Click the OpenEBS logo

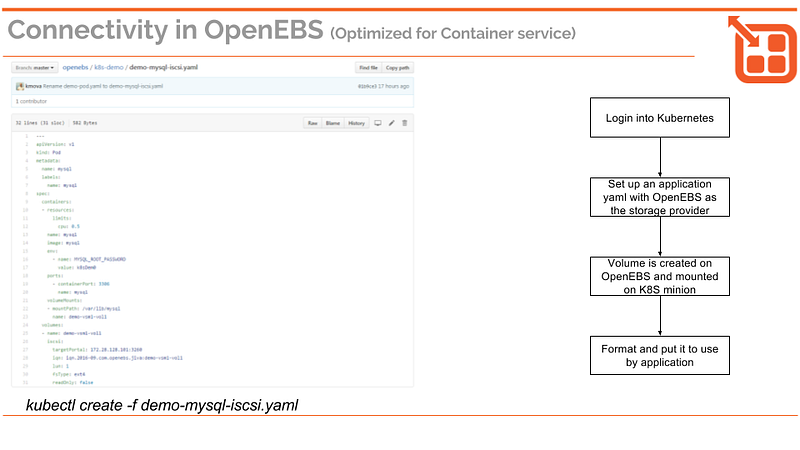point(763,49)
